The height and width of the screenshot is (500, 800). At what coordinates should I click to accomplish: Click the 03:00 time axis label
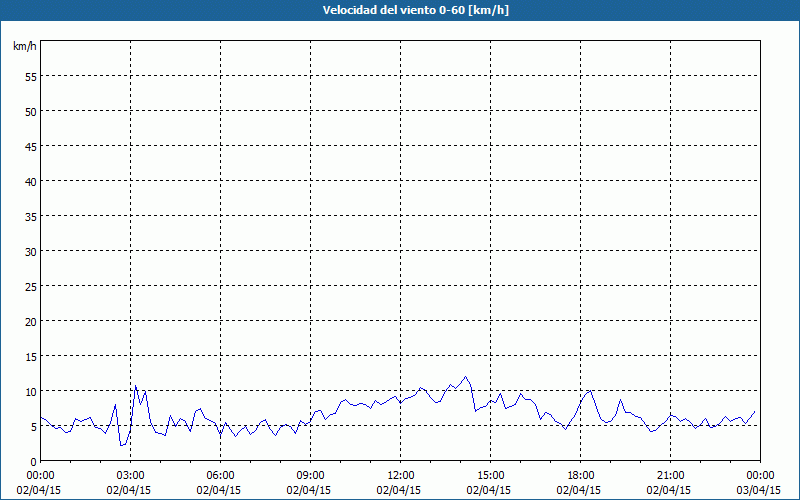pos(131,476)
